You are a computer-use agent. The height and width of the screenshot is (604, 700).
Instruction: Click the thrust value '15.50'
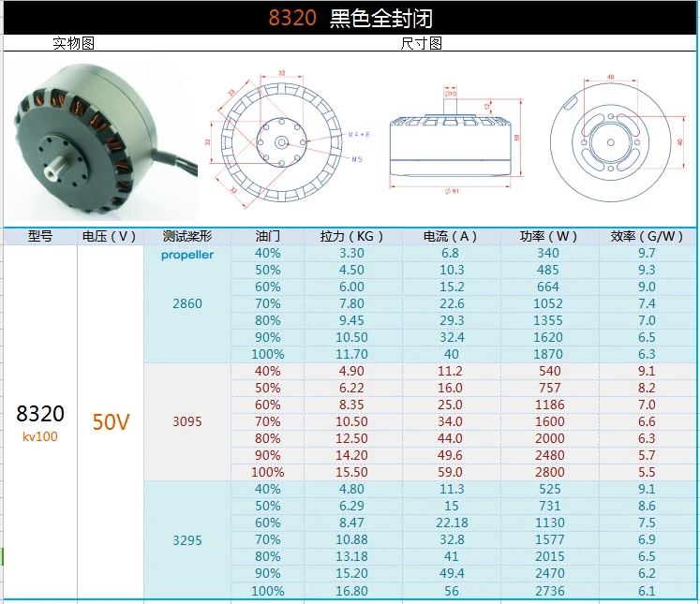coord(351,472)
